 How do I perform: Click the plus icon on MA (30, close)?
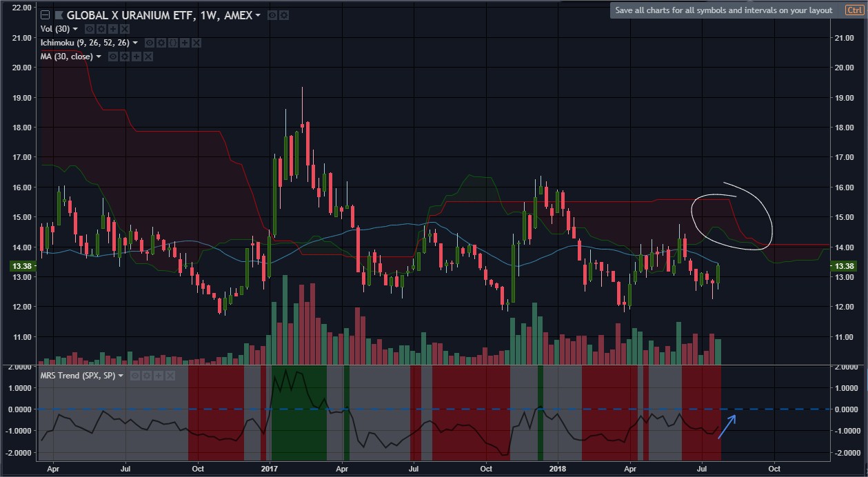coord(136,57)
